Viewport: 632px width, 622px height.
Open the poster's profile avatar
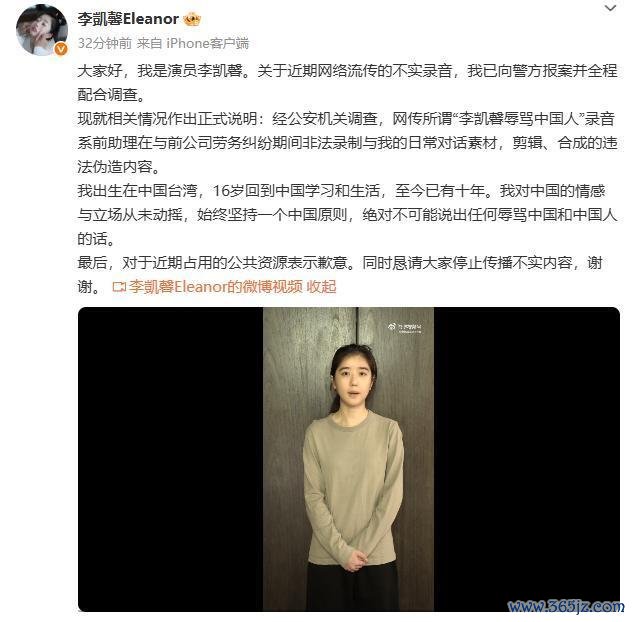(x=42, y=30)
